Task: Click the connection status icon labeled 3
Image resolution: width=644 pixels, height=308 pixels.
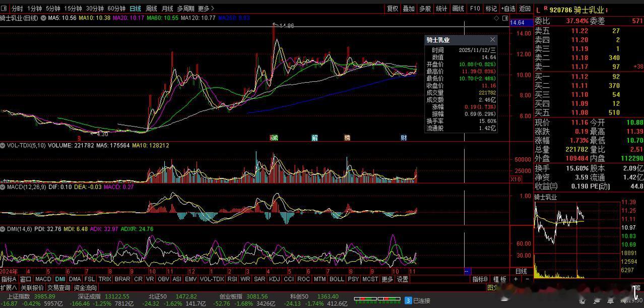Action: (408, 300)
